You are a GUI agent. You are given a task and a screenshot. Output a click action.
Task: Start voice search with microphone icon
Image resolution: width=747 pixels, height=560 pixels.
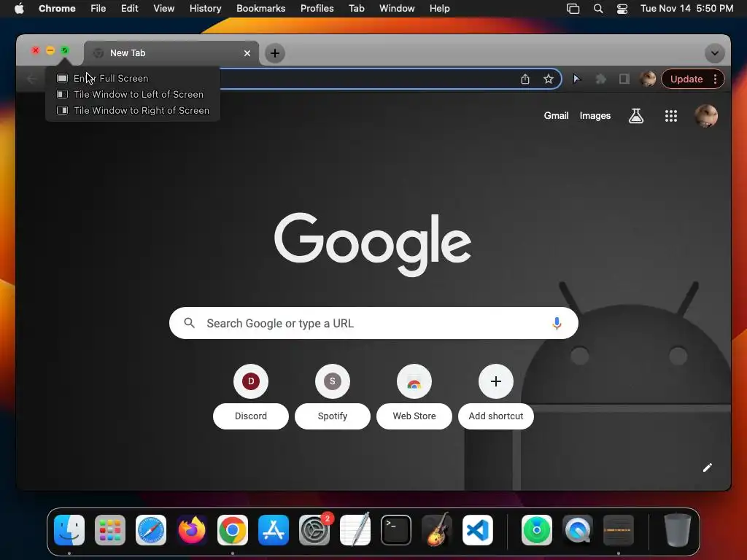tap(557, 323)
